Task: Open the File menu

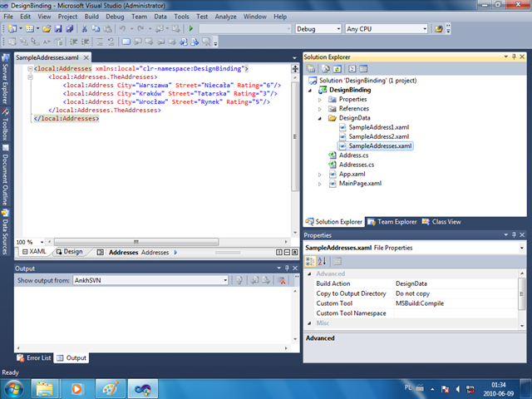Action: coord(8,17)
